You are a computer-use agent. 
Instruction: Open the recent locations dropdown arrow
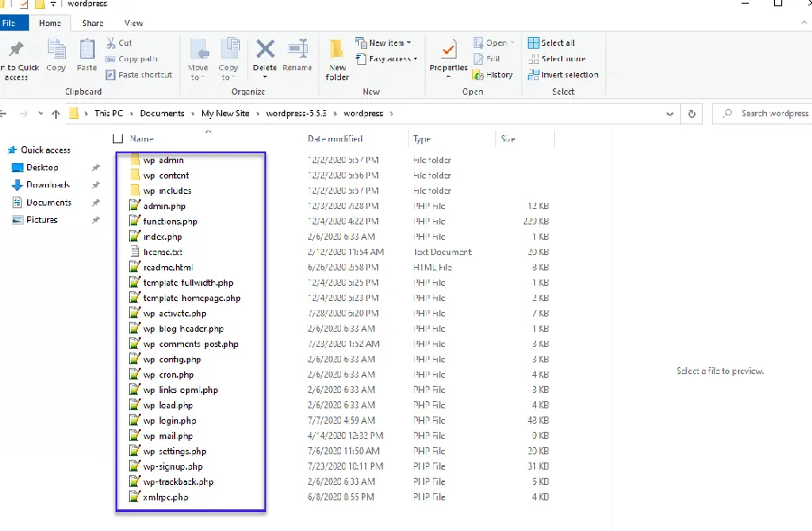click(x=41, y=114)
